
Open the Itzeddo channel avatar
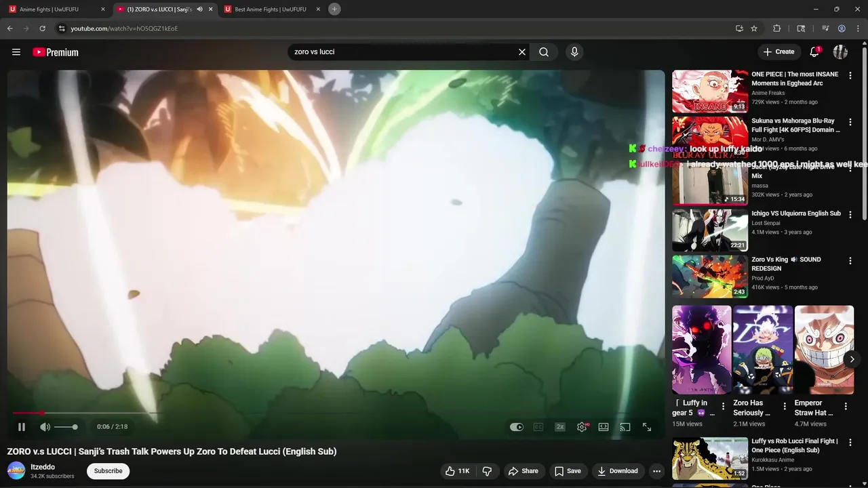click(x=16, y=470)
